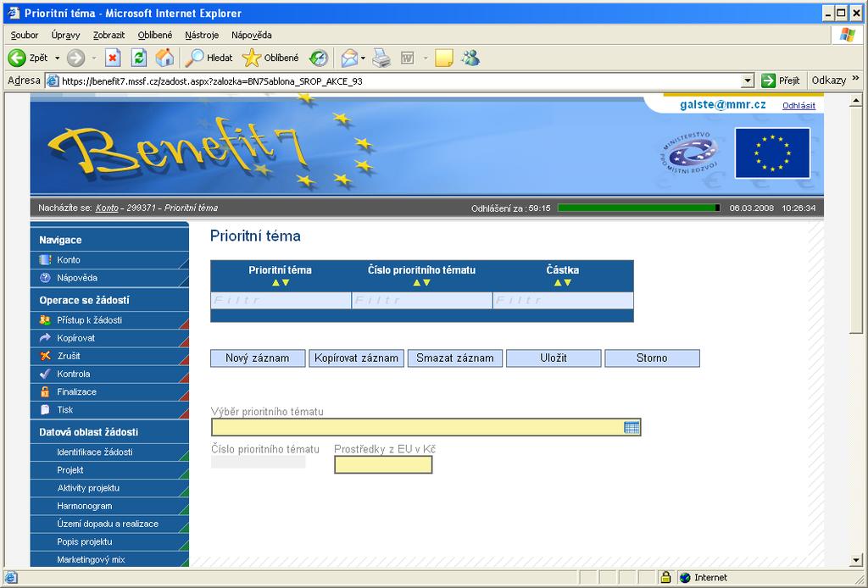
Task: Click the Nový záznam button
Action: click(258, 358)
